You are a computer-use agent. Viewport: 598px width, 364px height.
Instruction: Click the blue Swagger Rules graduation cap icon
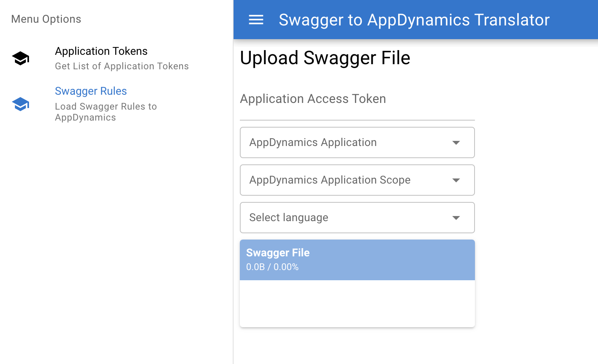point(21,104)
